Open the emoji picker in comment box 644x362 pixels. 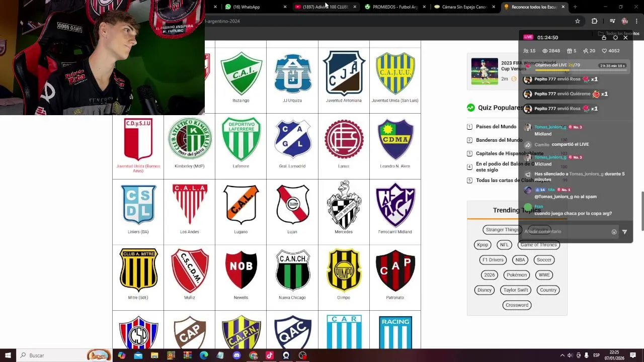point(614,232)
